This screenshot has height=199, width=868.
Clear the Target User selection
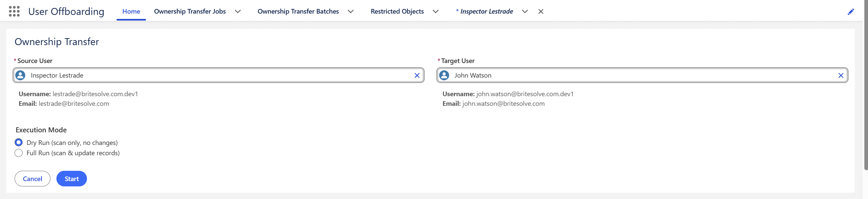pyautogui.click(x=841, y=75)
